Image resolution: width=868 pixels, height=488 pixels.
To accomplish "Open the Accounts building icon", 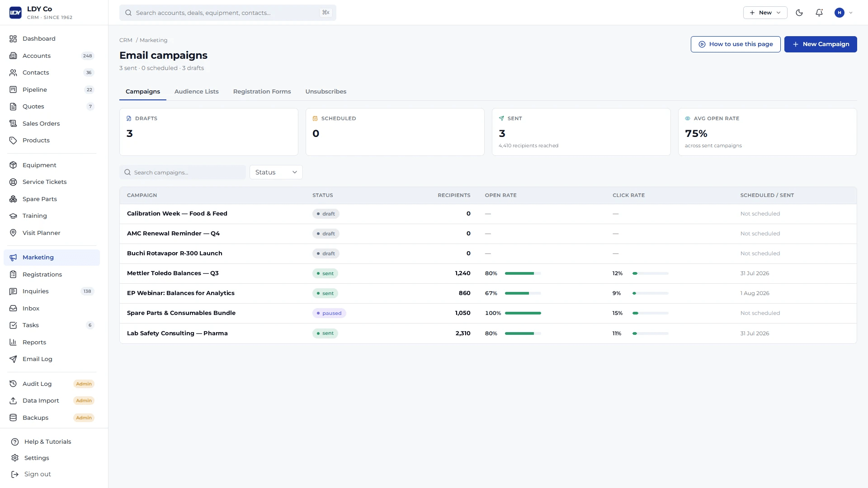I will coord(13,56).
